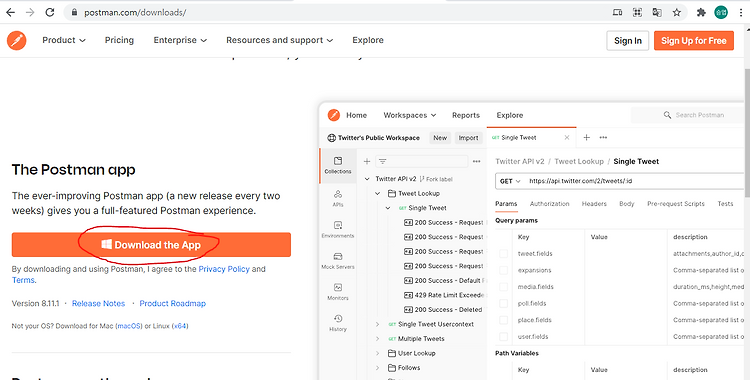Click the New button in workspace
Image resolution: width=750 pixels, height=380 pixels.
(440, 138)
